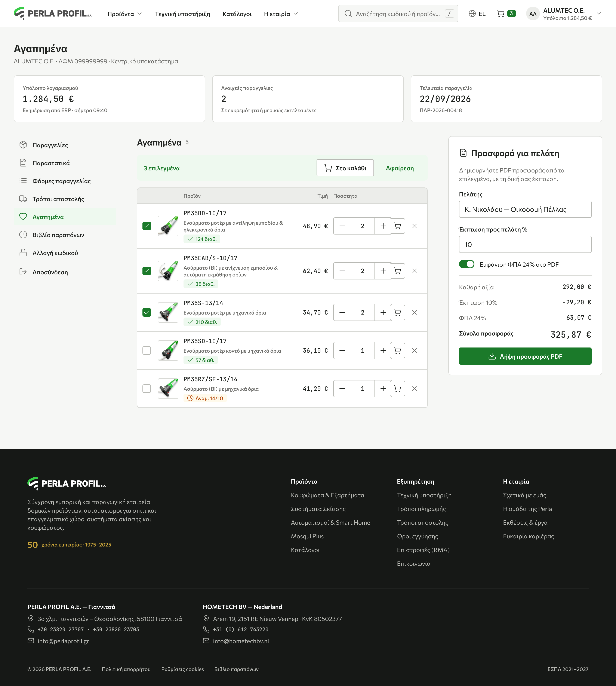Remove PM35SD-10/17 from favorites

tap(414, 350)
